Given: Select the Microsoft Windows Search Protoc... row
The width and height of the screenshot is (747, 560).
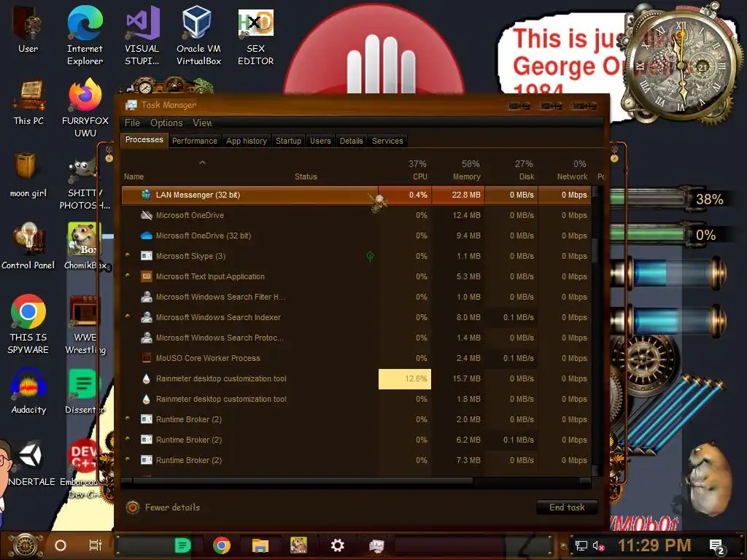Looking at the screenshot, I should [356, 338].
